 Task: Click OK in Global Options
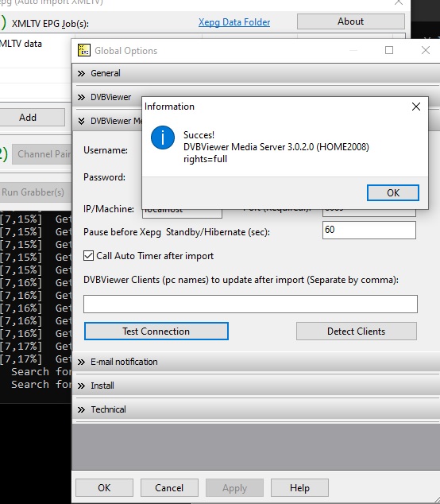click(104, 487)
